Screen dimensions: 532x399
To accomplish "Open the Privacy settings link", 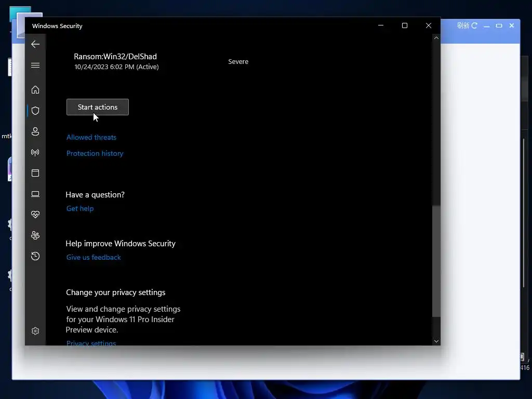I will [91, 343].
